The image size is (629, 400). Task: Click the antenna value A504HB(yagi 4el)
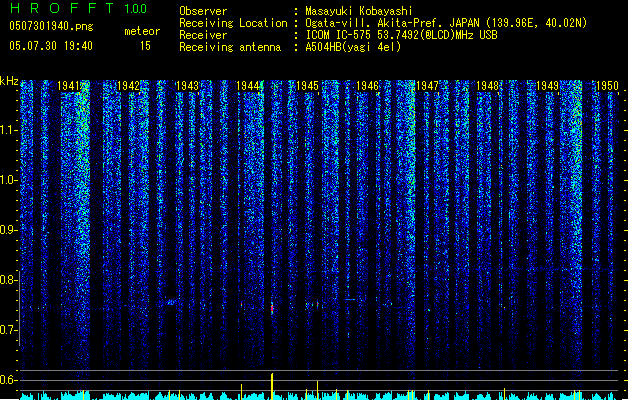click(x=353, y=47)
